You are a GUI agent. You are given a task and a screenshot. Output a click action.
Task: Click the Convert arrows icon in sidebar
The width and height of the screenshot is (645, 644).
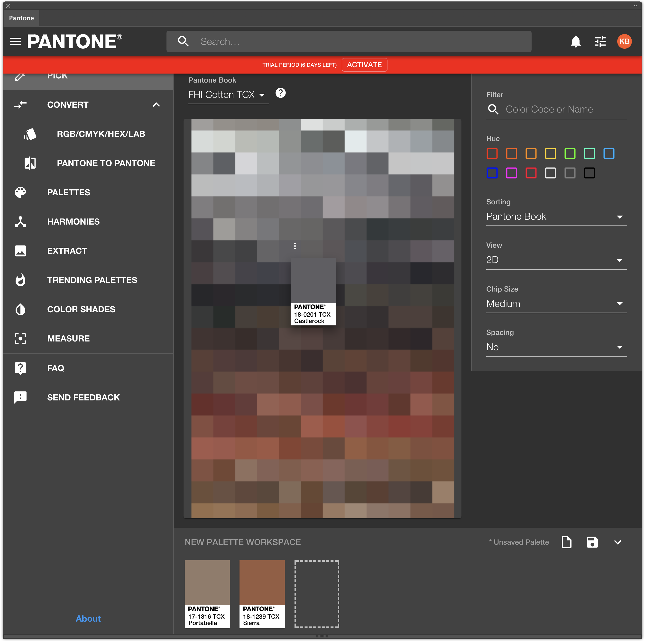tap(20, 104)
